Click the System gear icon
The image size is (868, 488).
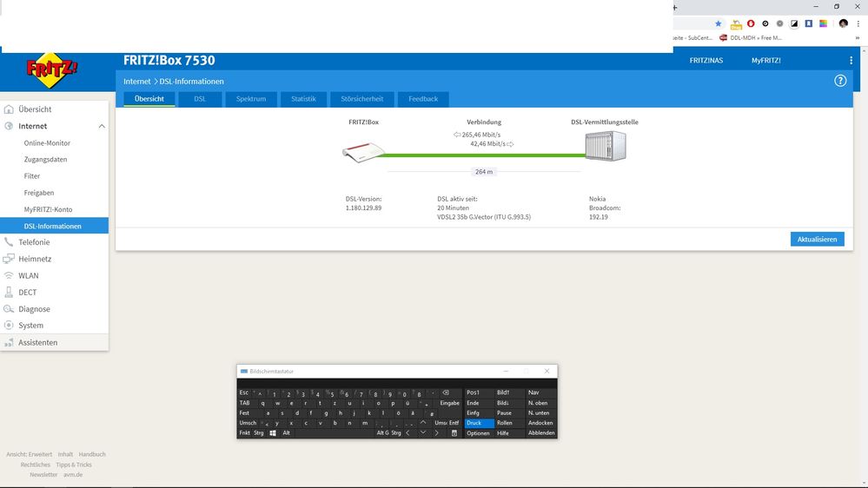9,326
